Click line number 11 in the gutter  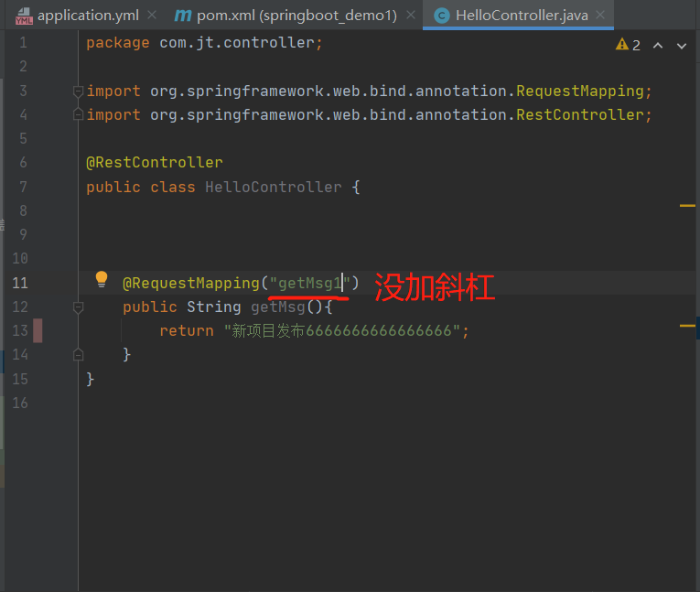20,283
